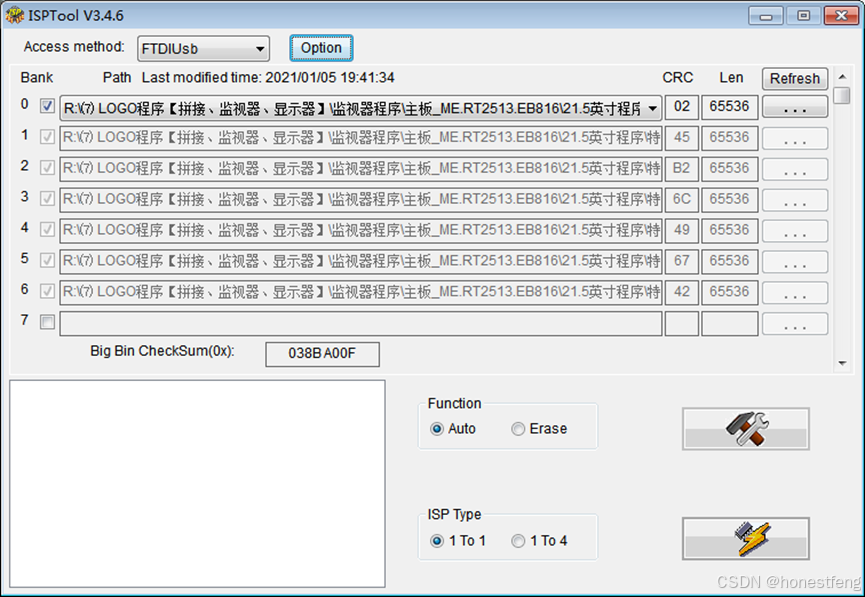Click the ISPTool icon in the title bar
This screenshot has height=597, width=865.
click(14, 15)
